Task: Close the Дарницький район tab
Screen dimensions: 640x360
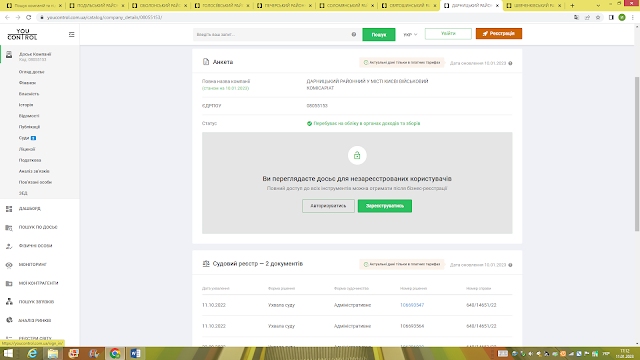Action: click(x=497, y=6)
